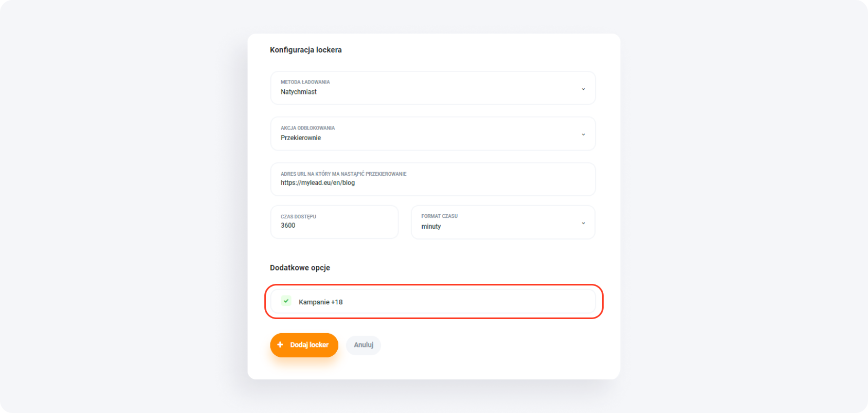Focus the redirect URL address field
The image size is (868, 413).
pos(433,183)
